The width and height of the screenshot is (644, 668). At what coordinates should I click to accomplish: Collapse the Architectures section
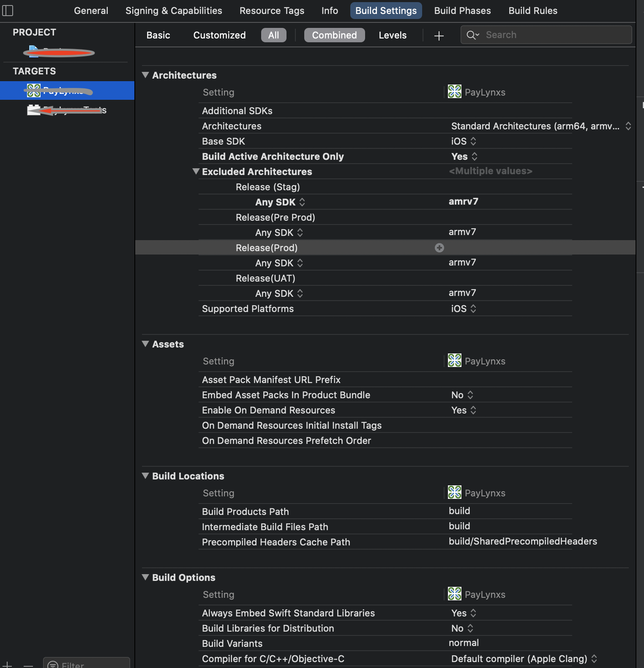click(x=145, y=75)
